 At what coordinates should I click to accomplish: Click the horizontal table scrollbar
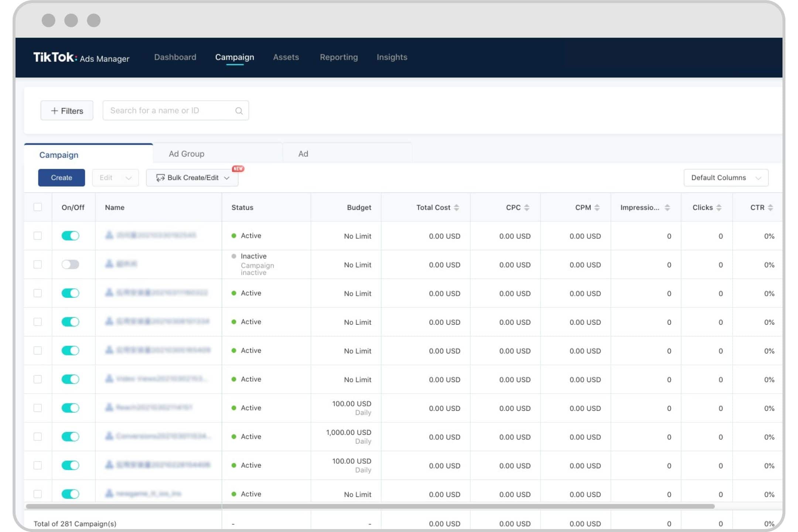pos(369,506)
